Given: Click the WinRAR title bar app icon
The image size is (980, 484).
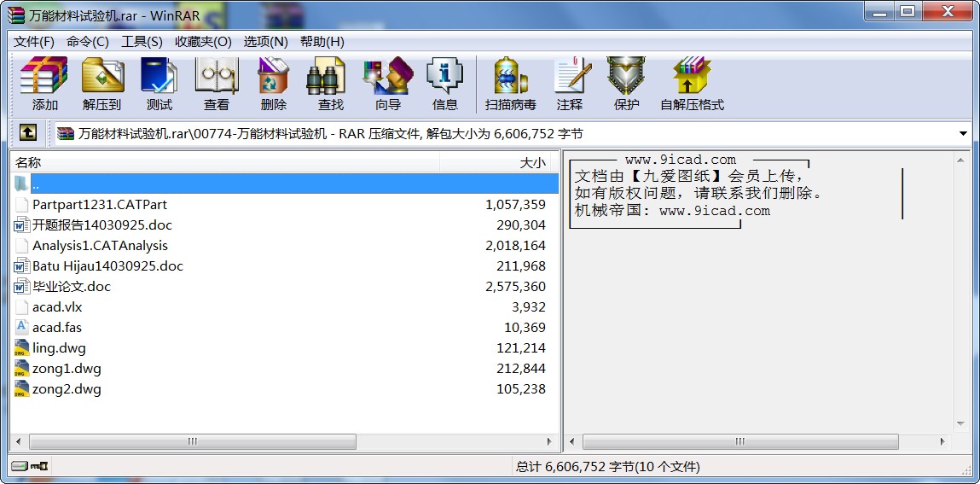Looking at the screenshot, I should click(16, 15).
